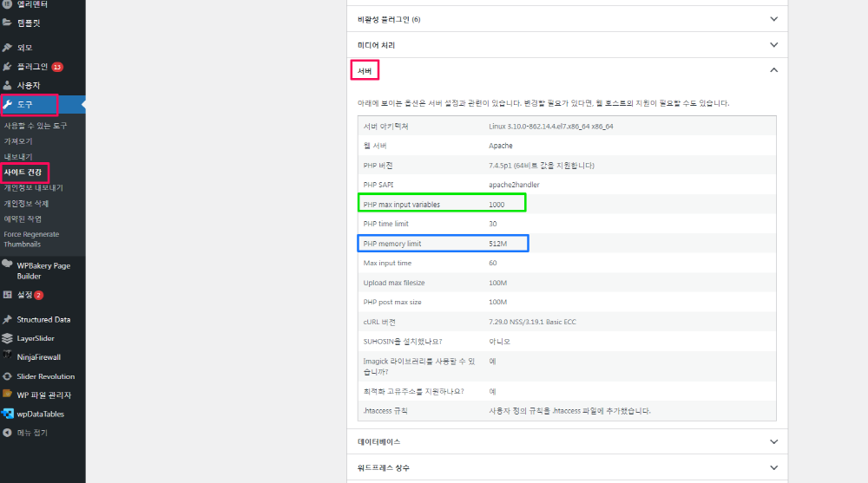Click the 데이터베이스 heading
Image resolution: width=868 pixels, height=483 pixels.
378,441
